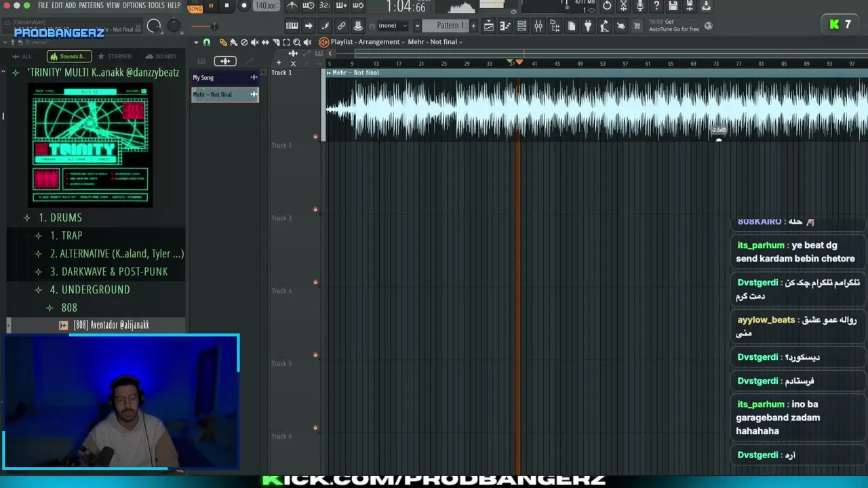
Task: Open the PATTERNS menu
Action: click(x=91, y=5)
